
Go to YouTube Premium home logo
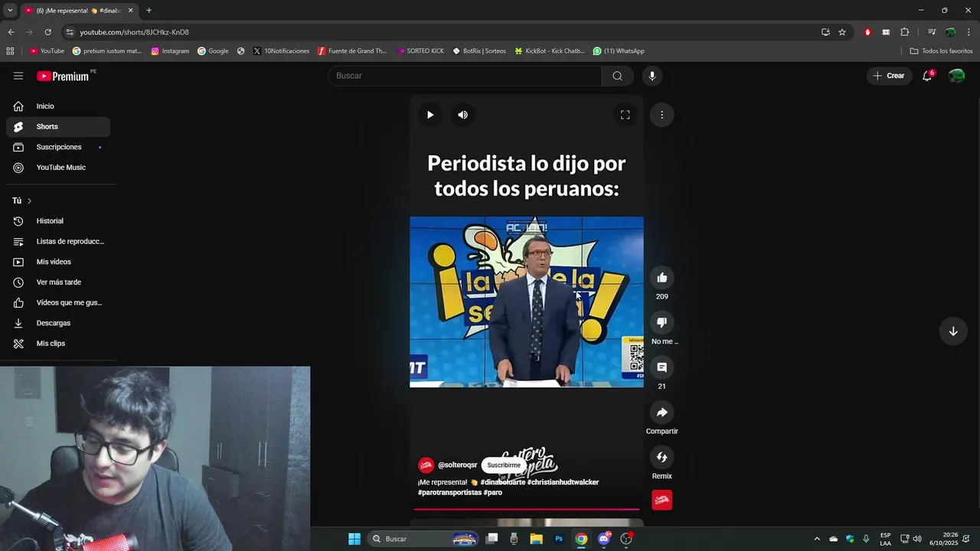pyautogui.click(x=64, y=76)
